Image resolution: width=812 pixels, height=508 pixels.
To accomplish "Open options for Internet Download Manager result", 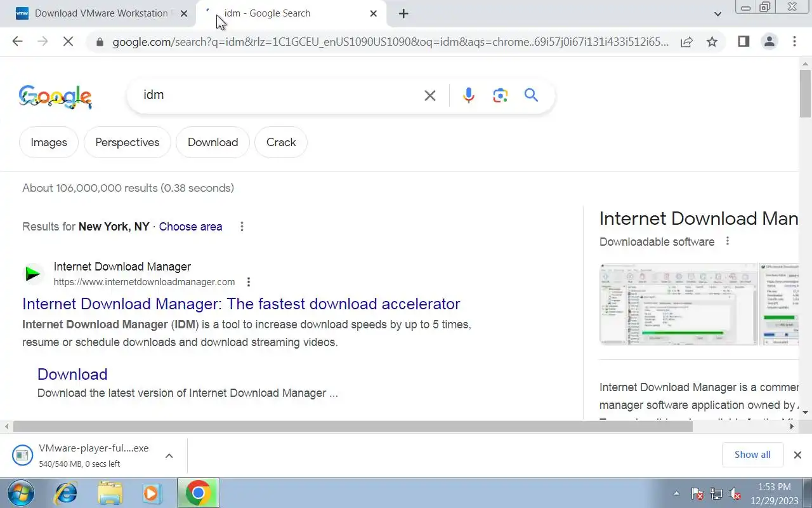I will [x=249, y=282].
